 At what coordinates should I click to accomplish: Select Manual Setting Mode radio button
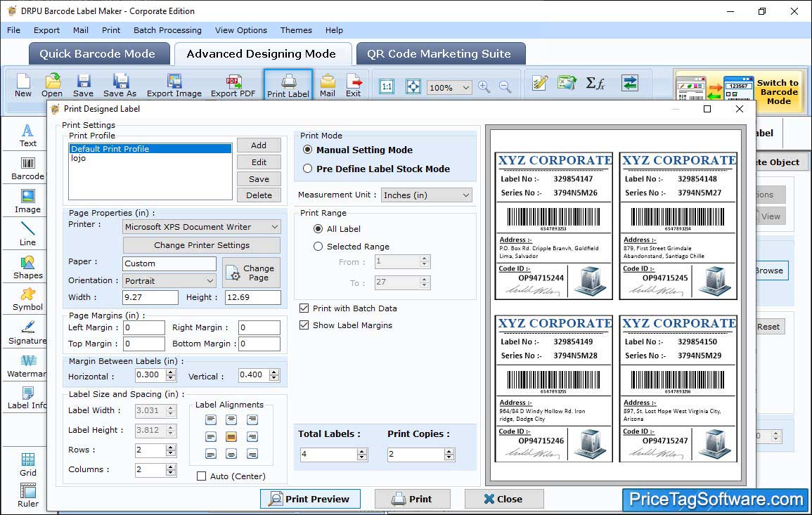(308, 150)
